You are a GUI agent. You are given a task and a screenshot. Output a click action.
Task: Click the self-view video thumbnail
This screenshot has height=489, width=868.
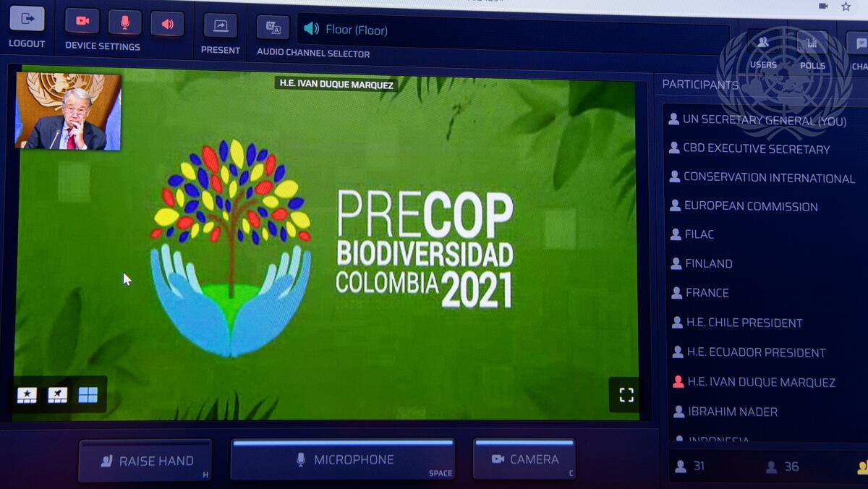coord(68,111)
